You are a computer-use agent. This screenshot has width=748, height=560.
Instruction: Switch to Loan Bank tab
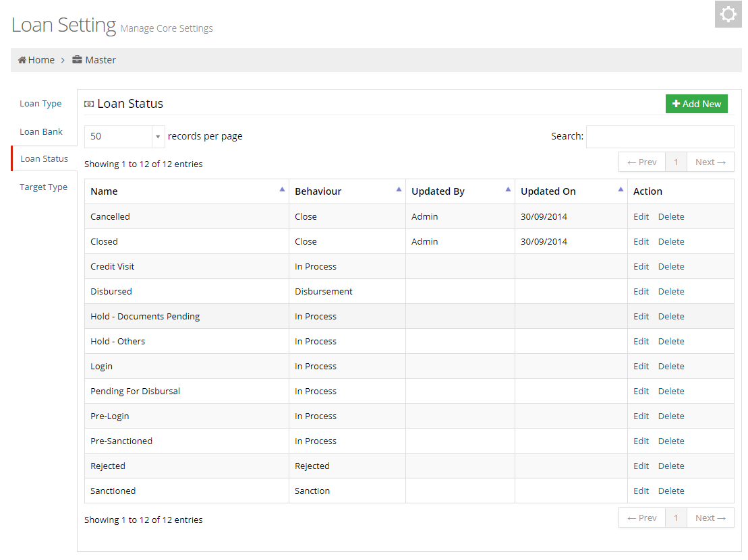coord(41,131)
